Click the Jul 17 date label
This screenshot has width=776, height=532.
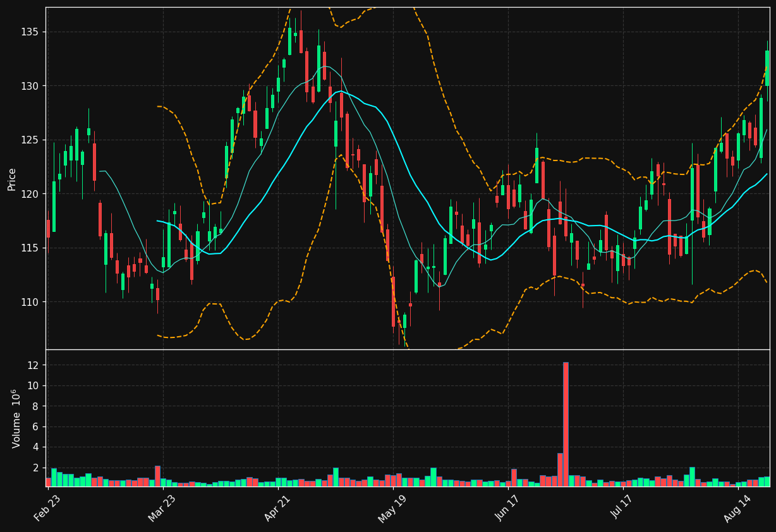tap(622, 508)
